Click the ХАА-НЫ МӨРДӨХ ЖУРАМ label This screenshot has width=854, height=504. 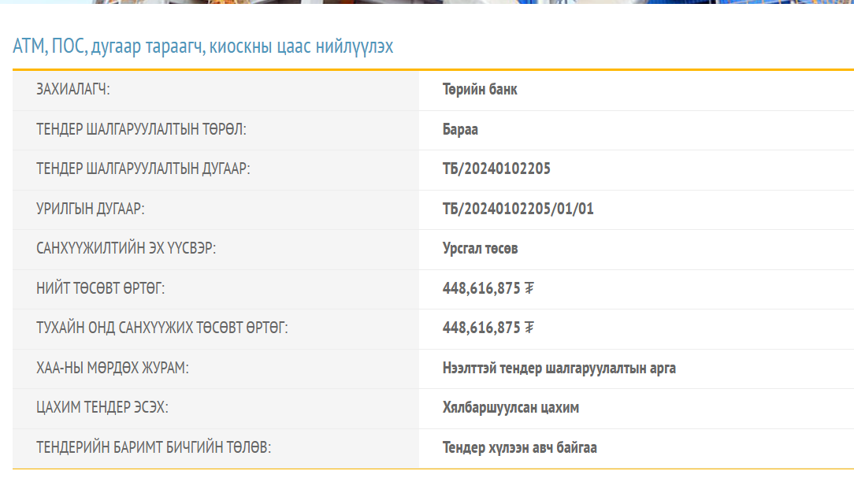click(x=113, y=368)
